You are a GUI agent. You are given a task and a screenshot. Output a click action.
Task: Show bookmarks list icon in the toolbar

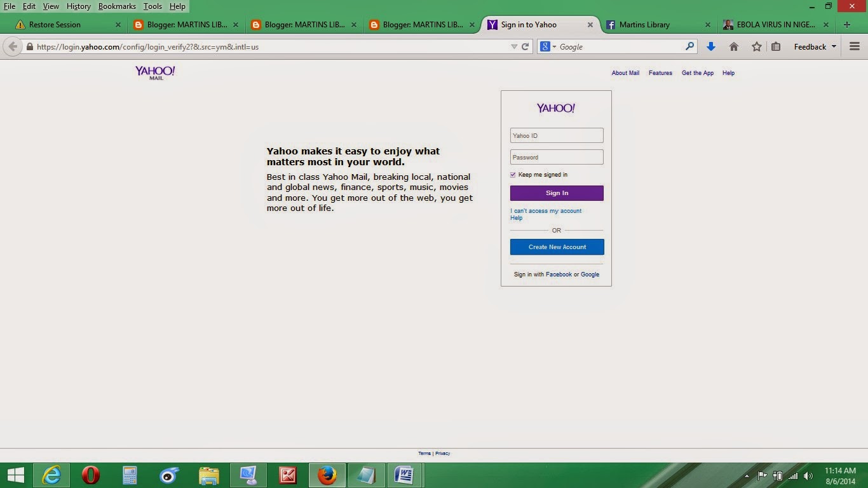776,46
